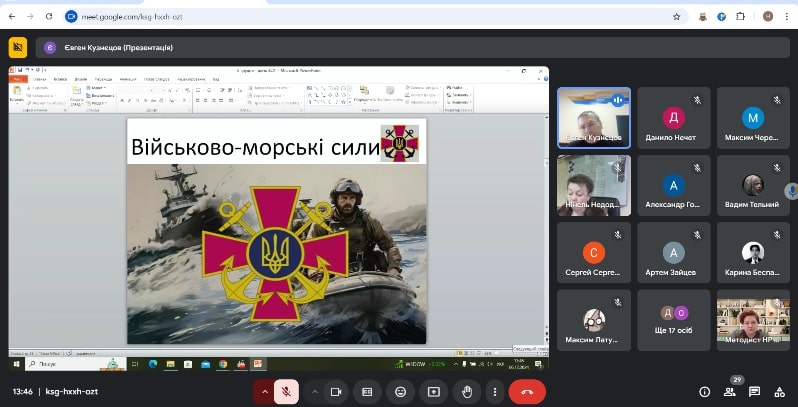Leave the call with the red button
Image resolution: width=798 pixels, height=407 pixels.
coord(527,392)
